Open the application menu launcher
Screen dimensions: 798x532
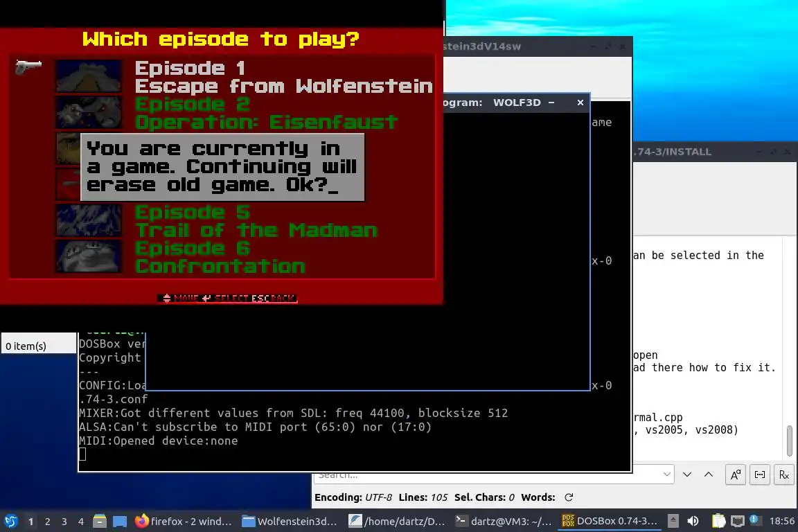10,521
